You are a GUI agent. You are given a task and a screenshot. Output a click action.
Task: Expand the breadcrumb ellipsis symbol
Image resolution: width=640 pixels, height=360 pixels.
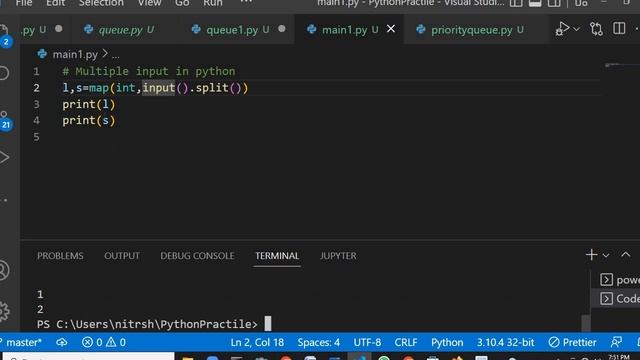[116, 55]
